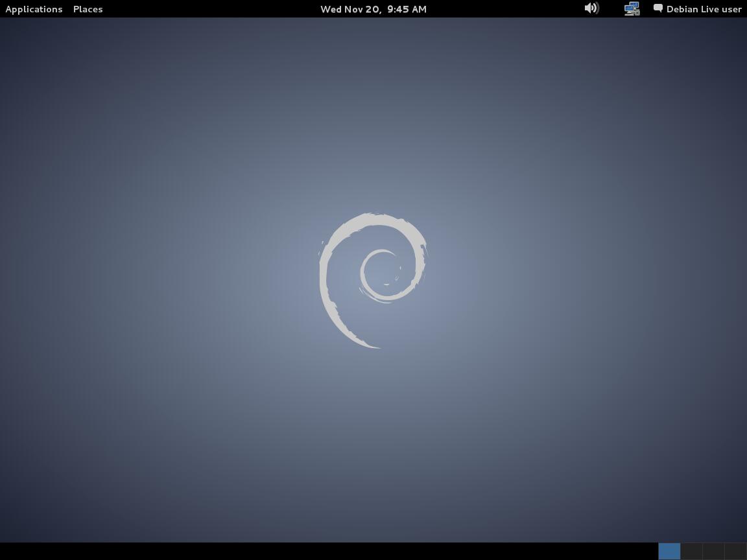
Task: Switch to the fourth workspace
Action: coord(735,551)
